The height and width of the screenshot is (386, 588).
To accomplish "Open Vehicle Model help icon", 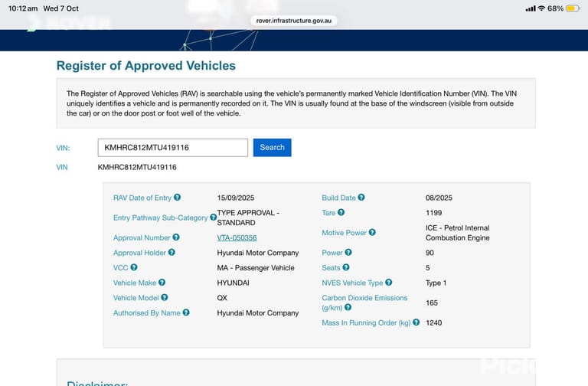I will pos(165,297).
